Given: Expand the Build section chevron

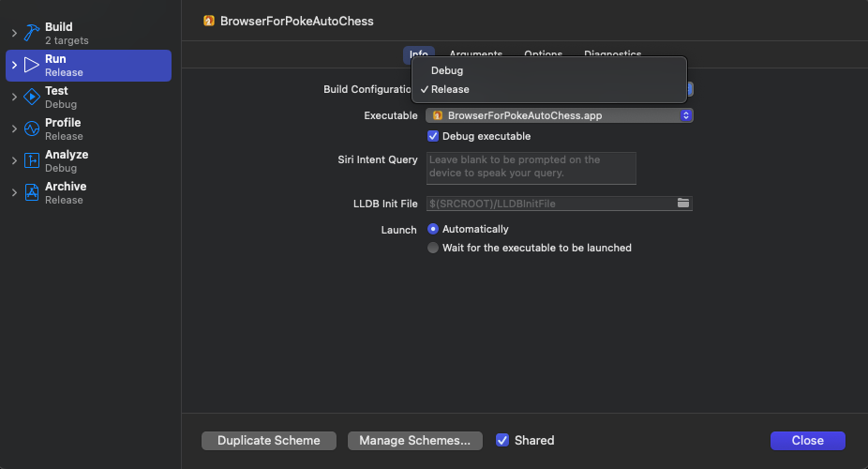Looking at the screenshot, I should pos(13,34).
